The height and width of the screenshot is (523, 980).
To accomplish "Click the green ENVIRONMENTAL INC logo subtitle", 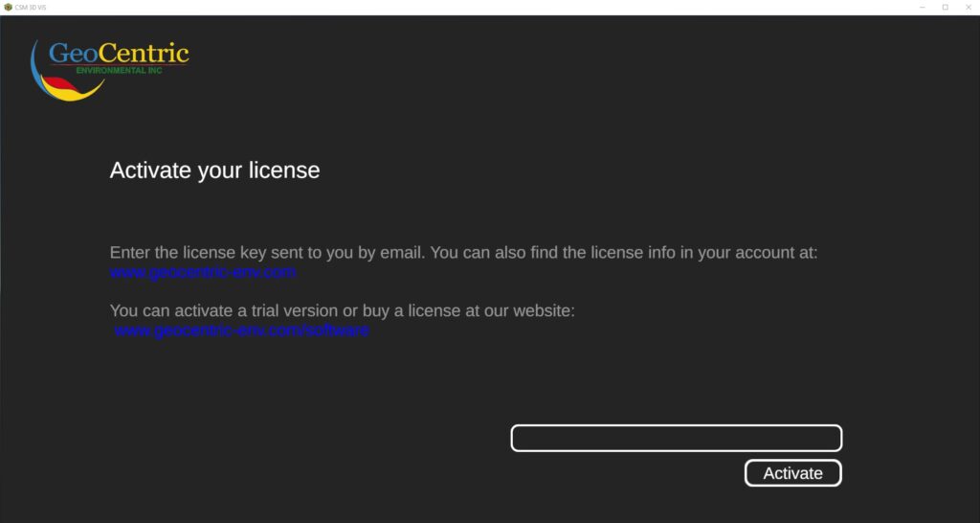I will pos(119,71).
